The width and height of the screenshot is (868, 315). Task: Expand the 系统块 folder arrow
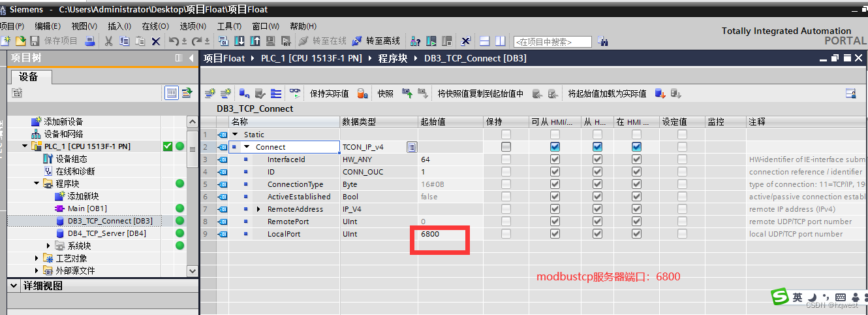[48, 246]
